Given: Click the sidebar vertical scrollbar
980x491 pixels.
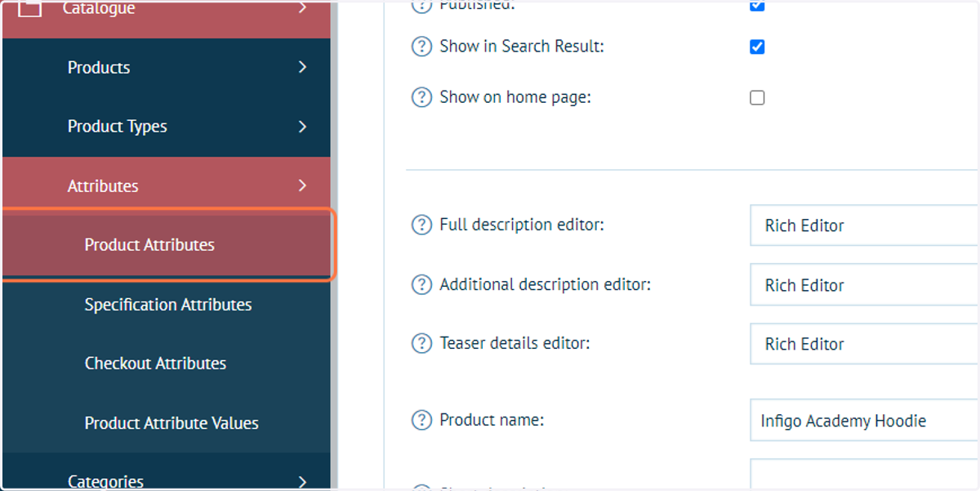Looking at the screenshot, I should point(334,245).
